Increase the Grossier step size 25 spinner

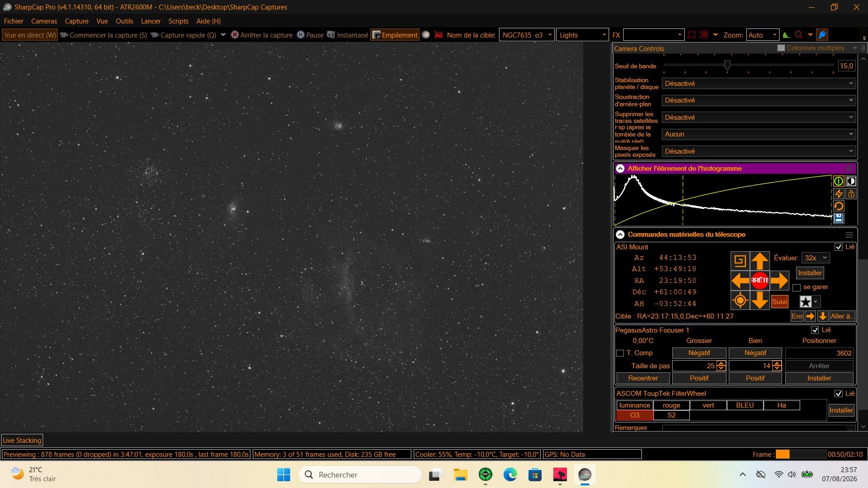pyautogui.click(x=722, y=364)
